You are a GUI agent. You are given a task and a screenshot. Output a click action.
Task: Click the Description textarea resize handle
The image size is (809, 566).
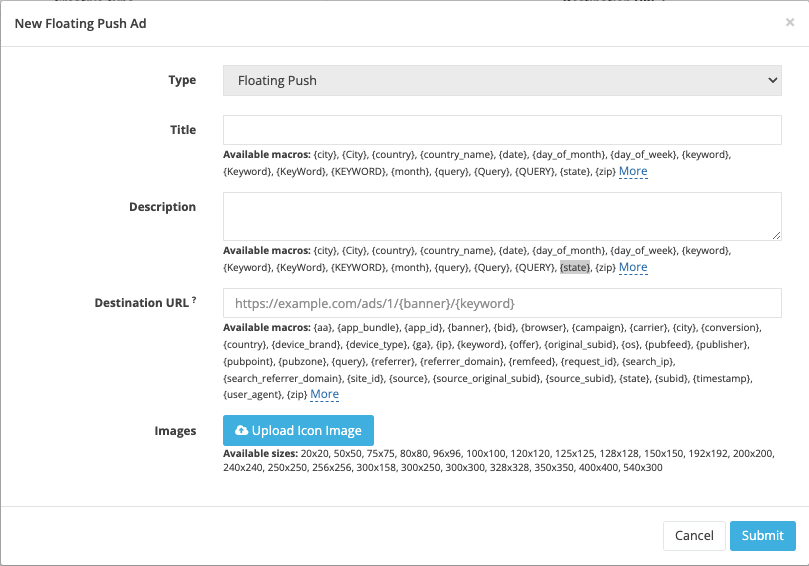(776, 236)
